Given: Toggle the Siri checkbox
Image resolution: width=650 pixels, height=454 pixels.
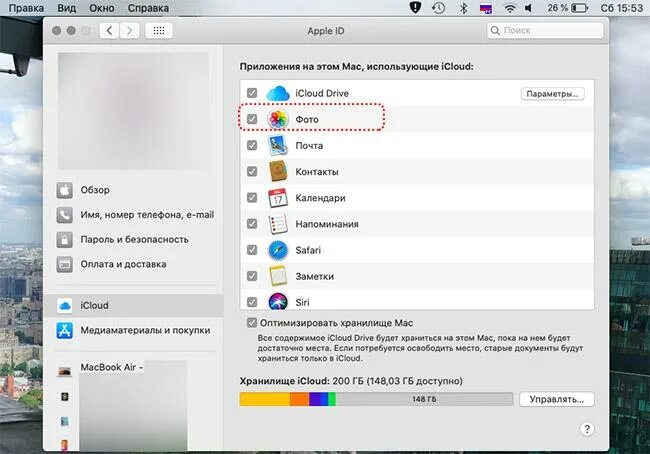Looking at the screenshot, I should 252,302.
